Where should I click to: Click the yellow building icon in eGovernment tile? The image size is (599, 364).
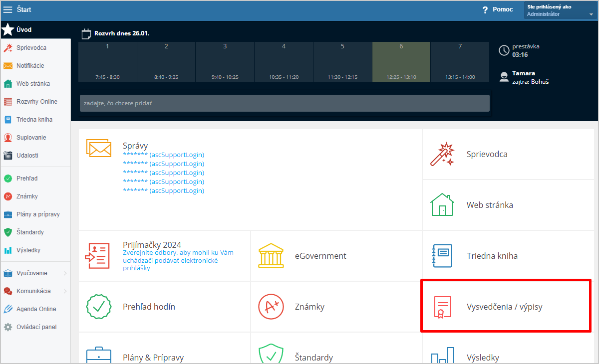click(271, 256)
